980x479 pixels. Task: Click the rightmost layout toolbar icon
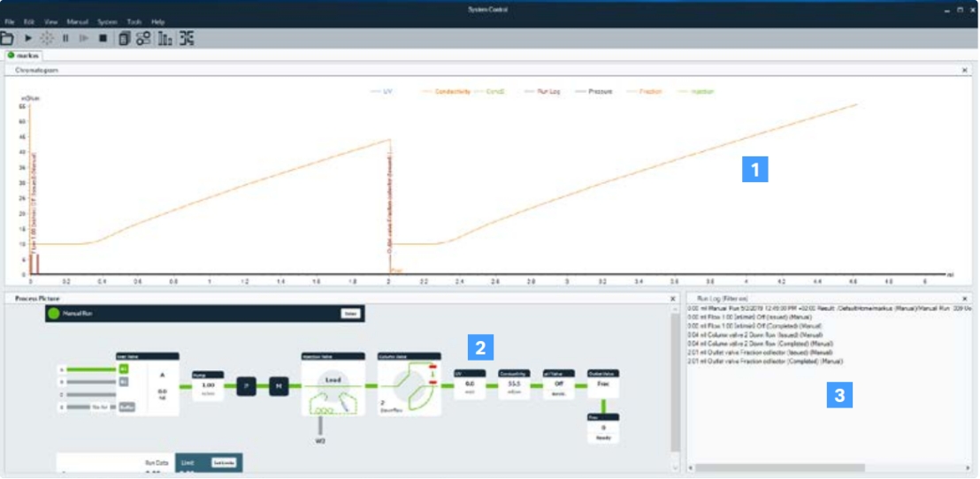[187, 38]
